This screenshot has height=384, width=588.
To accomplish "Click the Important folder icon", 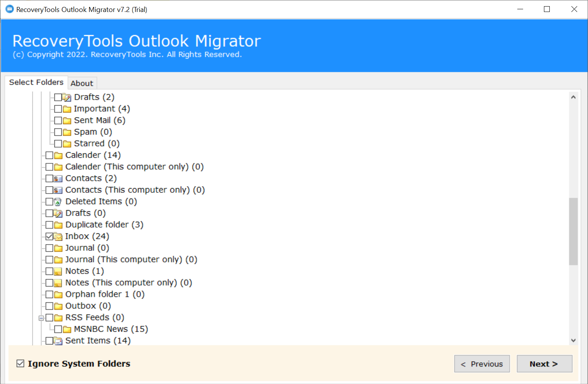I will tap(67, 109).
